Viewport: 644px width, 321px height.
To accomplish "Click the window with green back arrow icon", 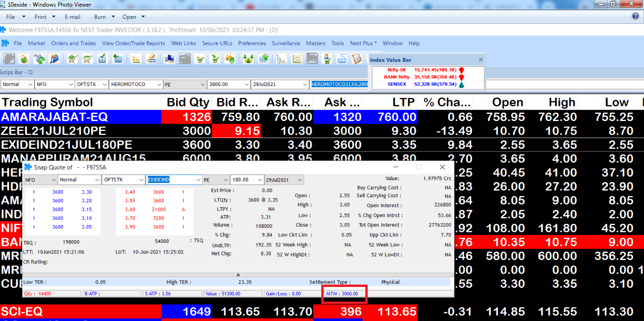I will pyautogui.click(x=102, y=59).
